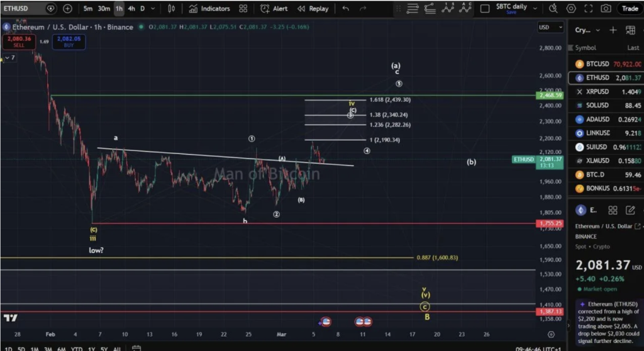The width and height of the screenshot is (644, 351).
Task: Open details grid icon beside E. symbol
Action: coord(613,211)
